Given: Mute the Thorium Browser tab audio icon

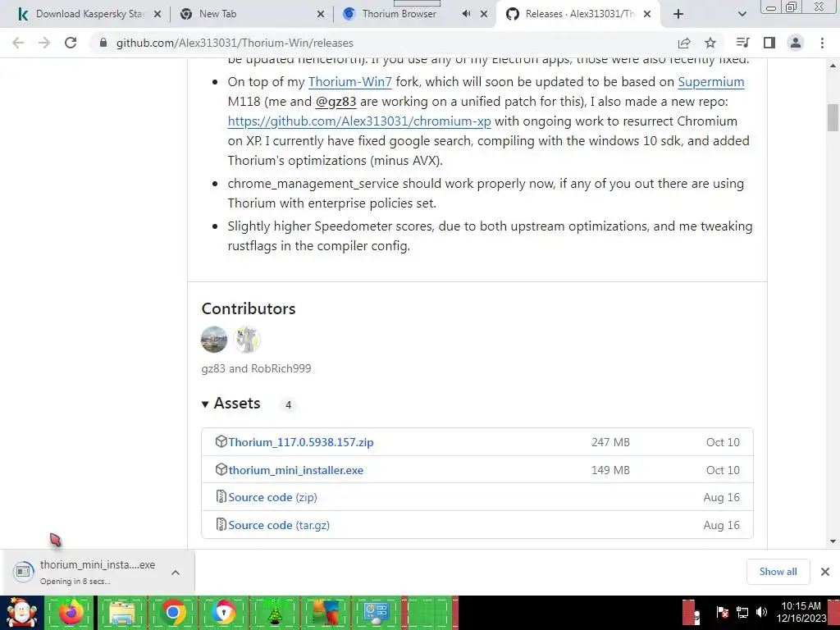Looking at the screenshot, I should tap(466, 14).
